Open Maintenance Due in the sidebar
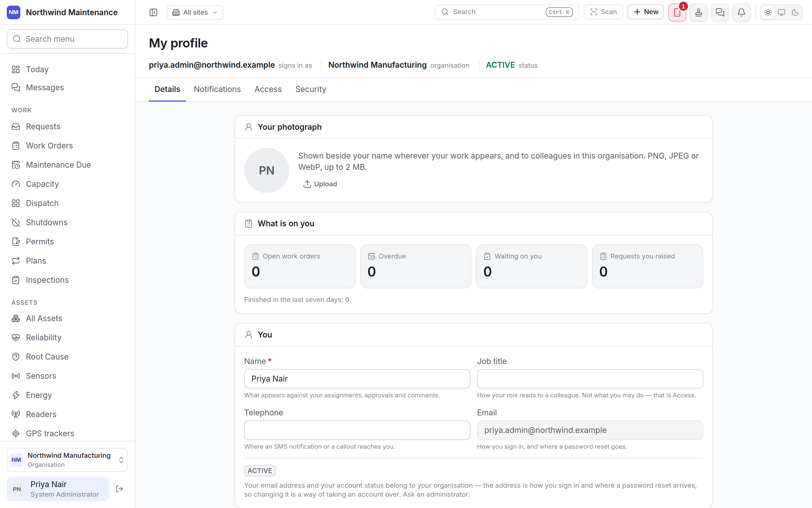Image resolution: width=812 pixels, height=508 pixels. click(x=67, y=165)
